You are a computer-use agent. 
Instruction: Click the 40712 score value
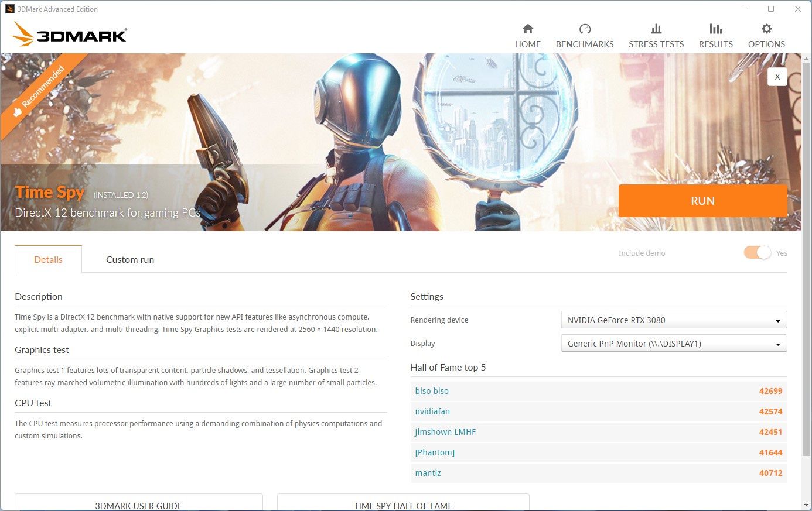coord(770,473)
